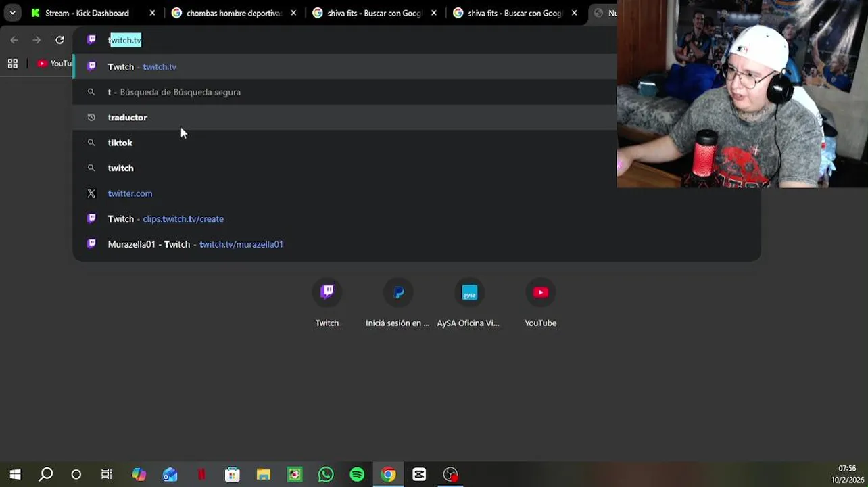Open WhatsApp from taskbar
868x487 pixels.
(326, 474)
